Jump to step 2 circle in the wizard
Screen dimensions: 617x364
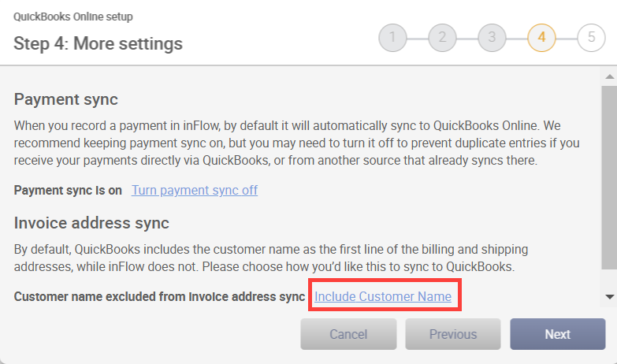[442, 38]
